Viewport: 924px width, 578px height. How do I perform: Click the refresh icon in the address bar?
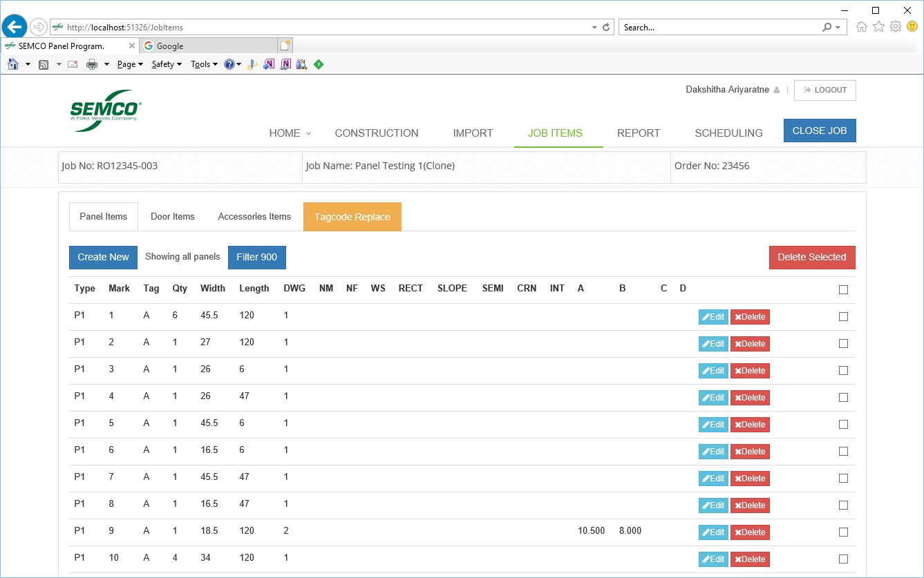(607, 28)
